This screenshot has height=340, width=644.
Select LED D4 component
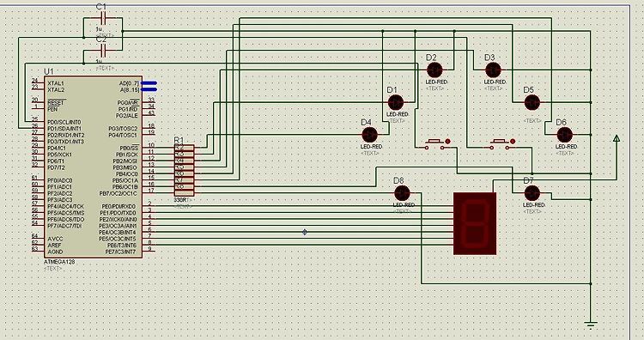[x=369, y=135]
